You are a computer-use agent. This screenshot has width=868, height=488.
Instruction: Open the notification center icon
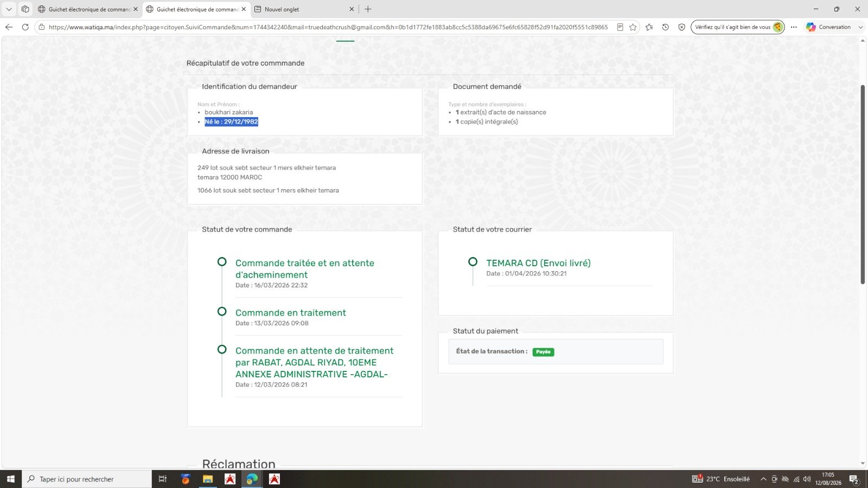[854, 479]
